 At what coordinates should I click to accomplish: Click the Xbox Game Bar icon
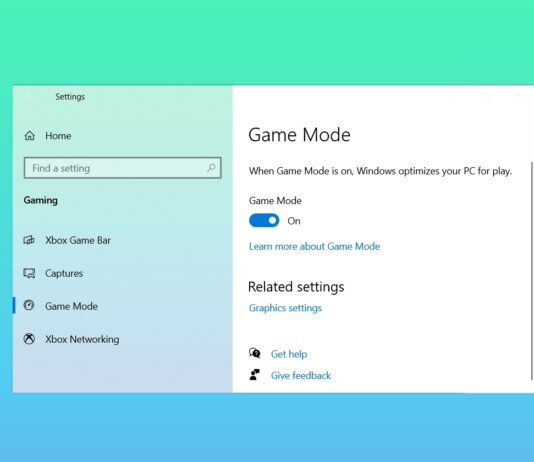pyautogui.click(x=29, y=240)
